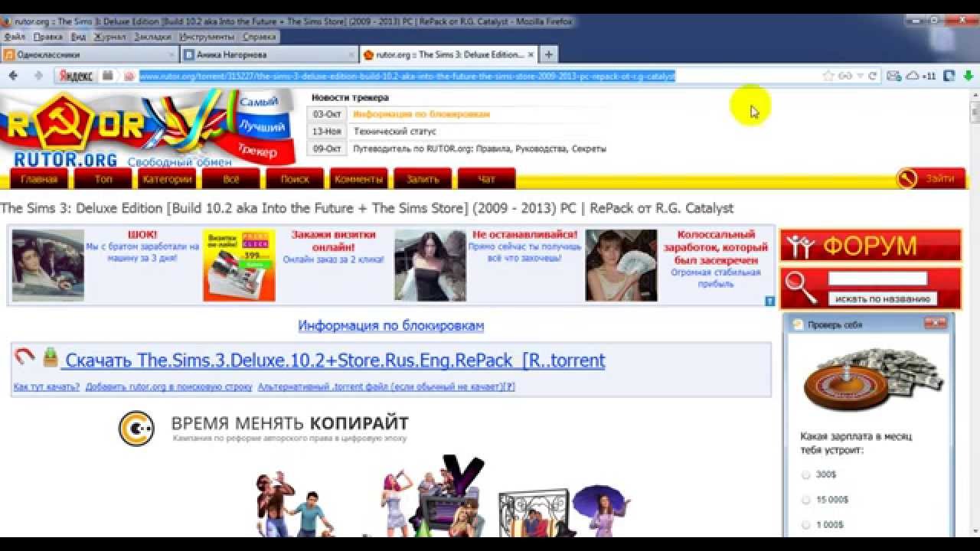980x551 pixels.
Task: Click the blue Информация по блокировкам link
Action: (391, 326)
